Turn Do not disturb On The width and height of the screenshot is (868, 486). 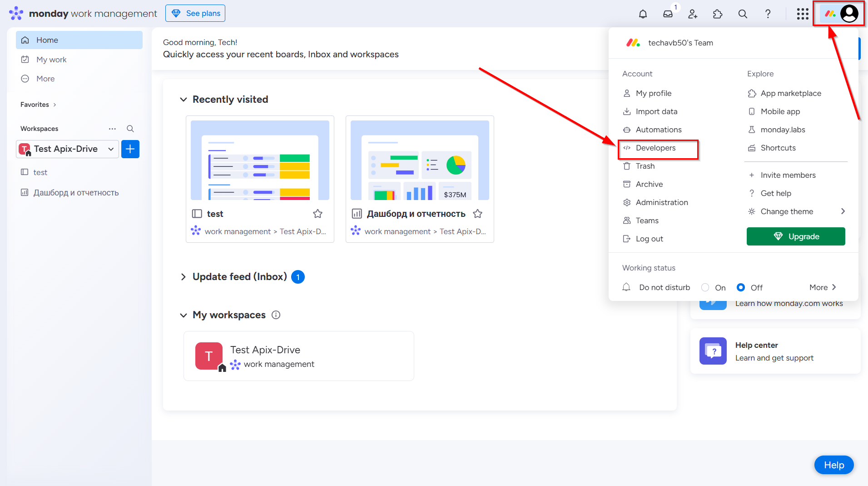(705, 287)
